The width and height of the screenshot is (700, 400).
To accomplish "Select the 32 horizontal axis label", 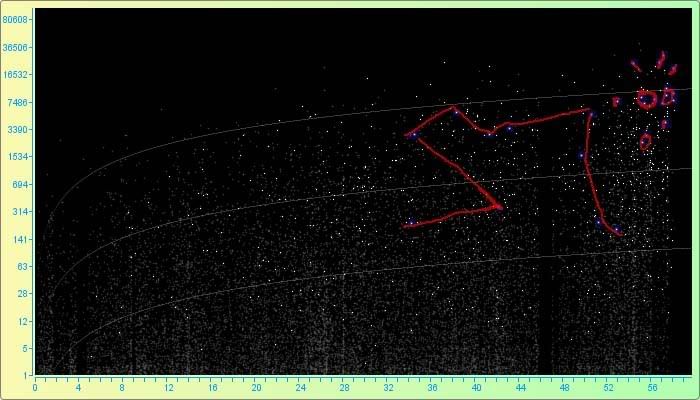I will pyautogui.click(x=388, y=388).
